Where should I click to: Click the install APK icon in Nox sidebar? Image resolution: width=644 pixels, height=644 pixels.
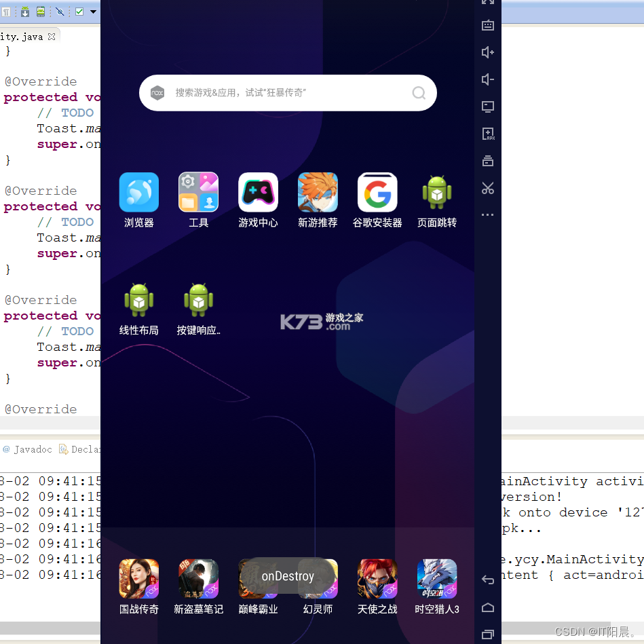[488, 134]
